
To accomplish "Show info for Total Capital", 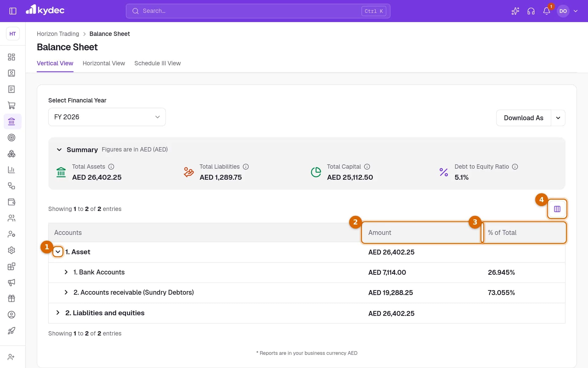I will [367, 167].
